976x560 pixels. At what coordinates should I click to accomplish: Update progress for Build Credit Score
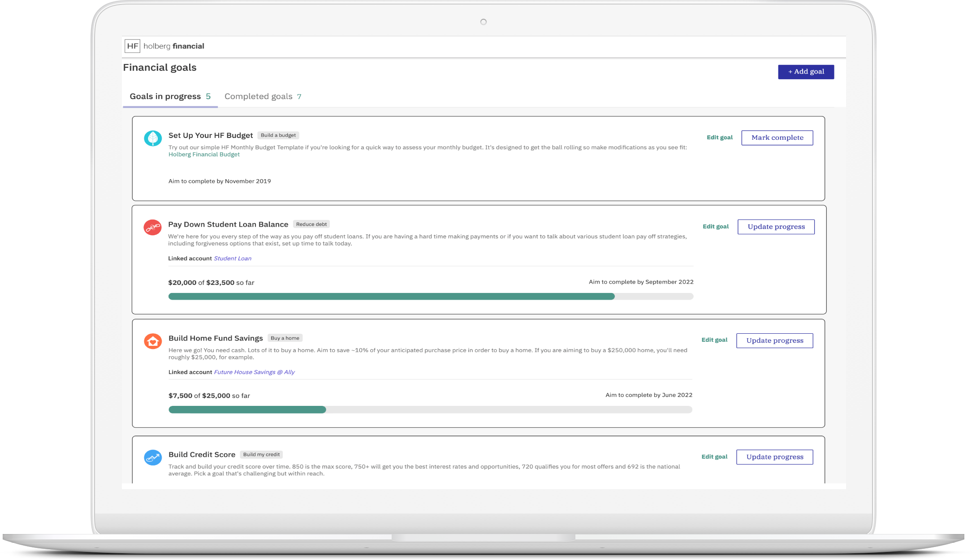pos(774,457)
